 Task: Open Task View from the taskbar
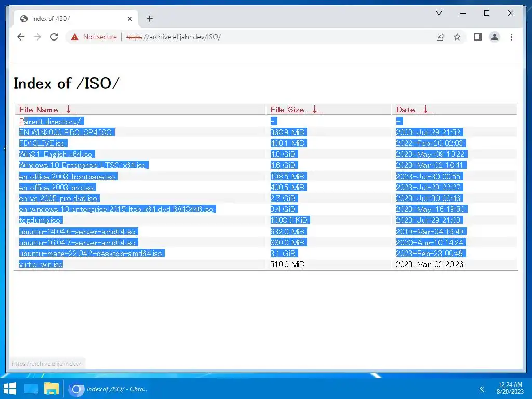[x=31, y=389]
